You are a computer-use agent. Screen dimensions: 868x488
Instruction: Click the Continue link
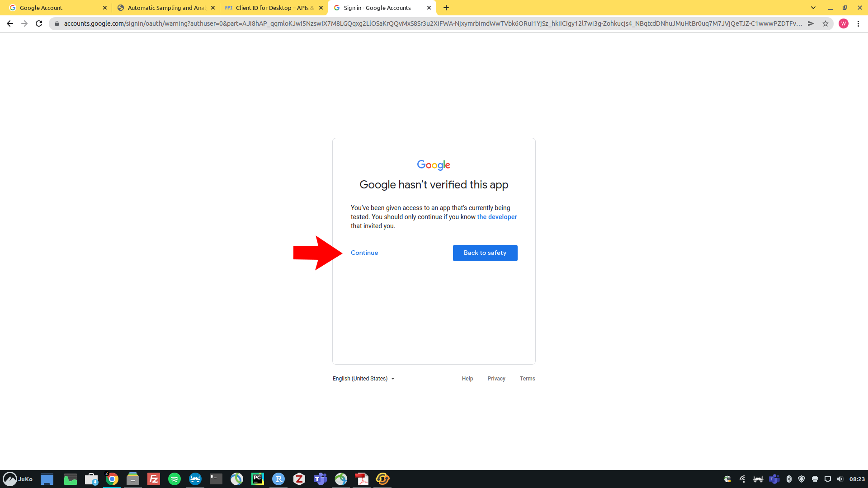click(364, 253)
